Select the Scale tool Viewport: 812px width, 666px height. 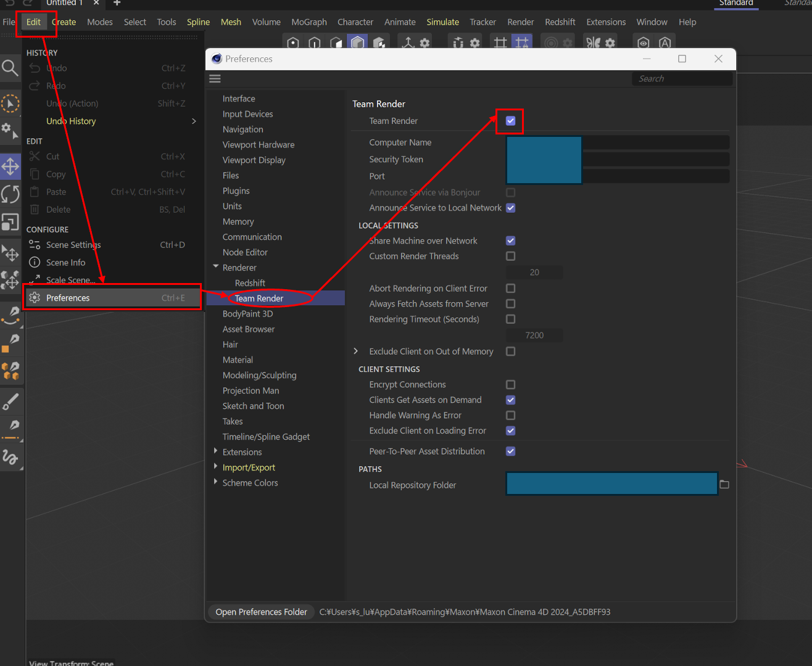tap(10, 222)
